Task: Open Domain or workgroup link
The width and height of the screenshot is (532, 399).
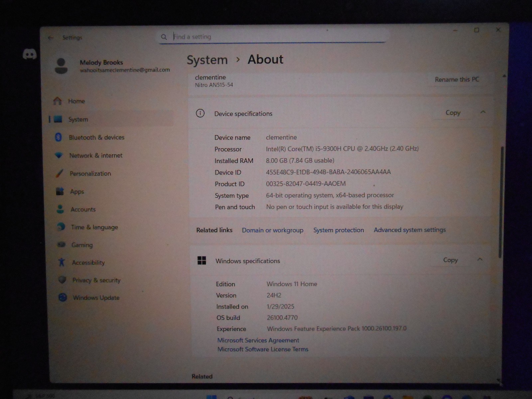Action: pos(273,230)
